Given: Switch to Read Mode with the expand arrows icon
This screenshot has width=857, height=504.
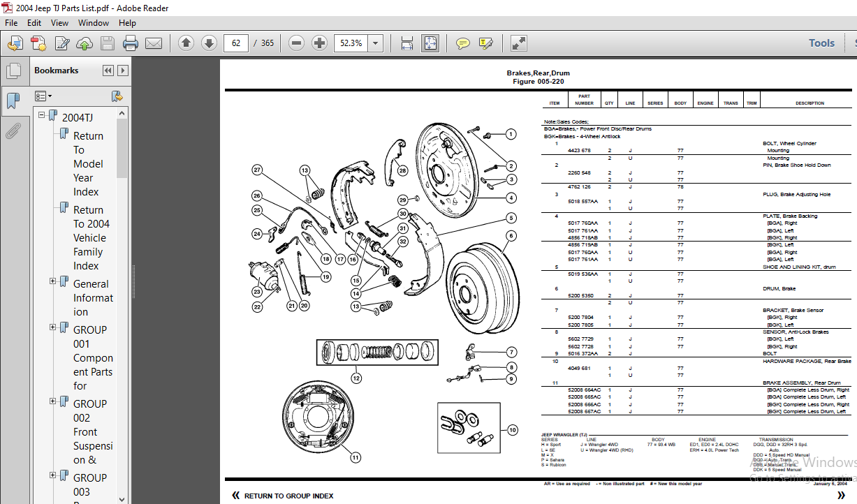Looking at the screenshot, I should (x=519, y=43).
